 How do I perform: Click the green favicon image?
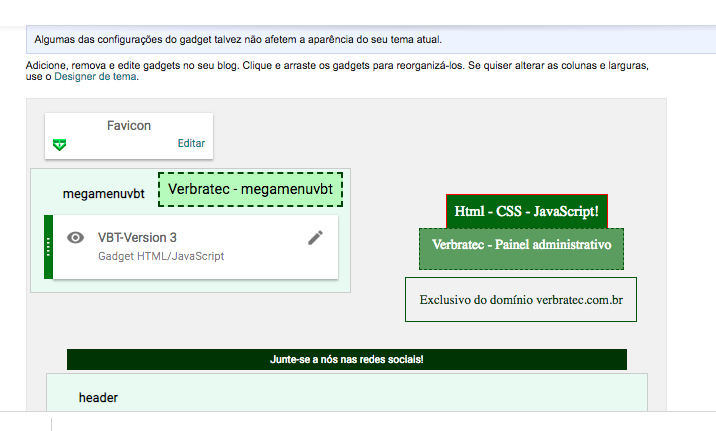pos(59,145)
